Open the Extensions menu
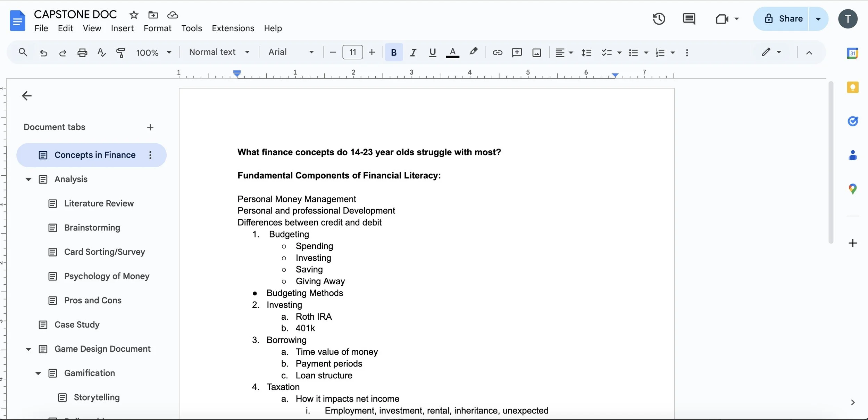Viewport: 868px width, 420px height. tap(233, 28)
